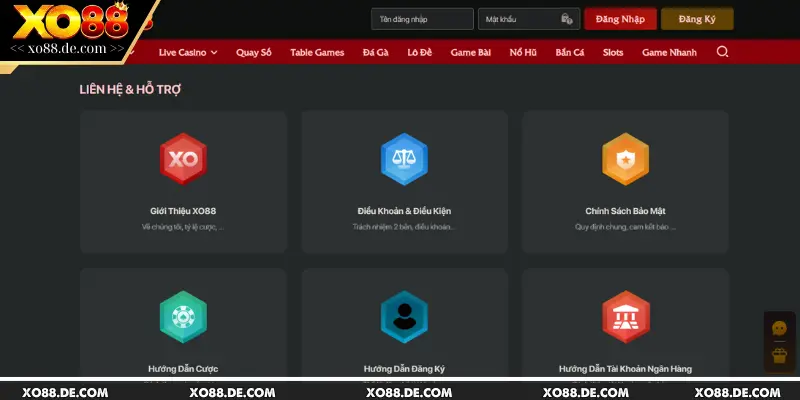Viewport: 800px width, 400px height.
Task: Click the blue person registration guide icon
Action: tap(404, 317)
